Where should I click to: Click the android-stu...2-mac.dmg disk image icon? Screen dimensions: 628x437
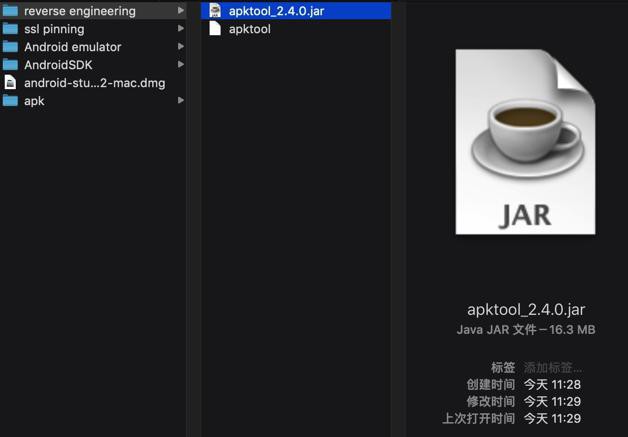10,83
